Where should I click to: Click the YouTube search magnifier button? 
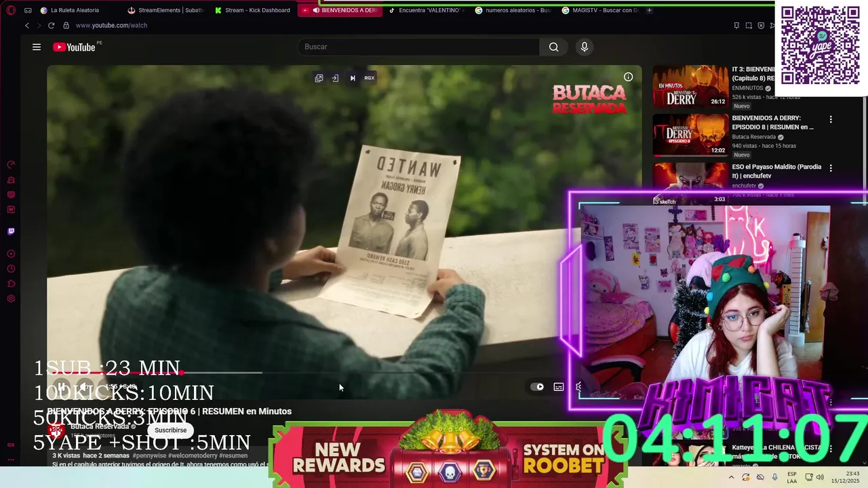click(554, 47)
